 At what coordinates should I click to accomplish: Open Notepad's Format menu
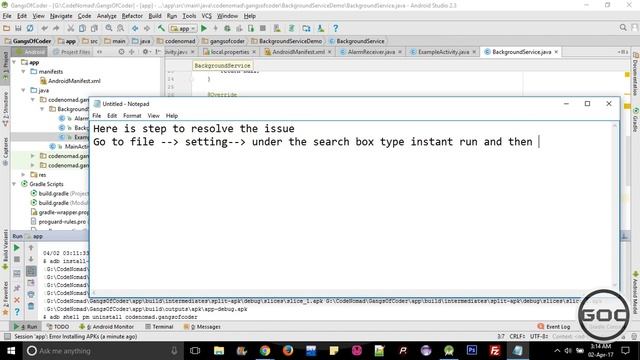tap(132, 116)
